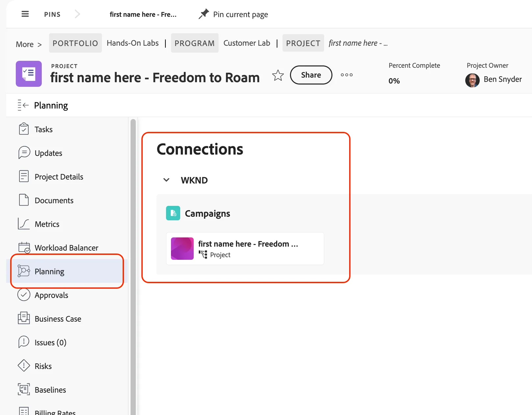Click Ben Snyder's avatar photo
The height and width of the screenshot is (415, 532).
point(472,80)
